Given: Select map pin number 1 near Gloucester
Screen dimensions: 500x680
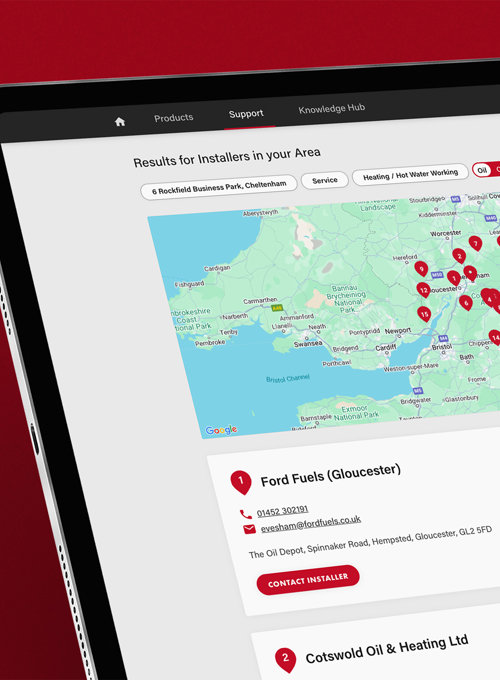Looking at the screenshot, I should point(454,278).
